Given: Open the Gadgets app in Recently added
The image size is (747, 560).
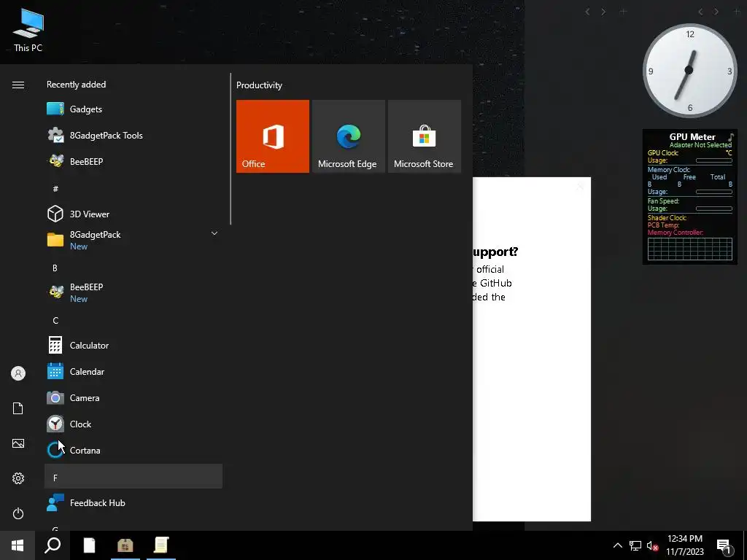Looking at the screenshot, I should pyautogui.click(x=133, y=109).
